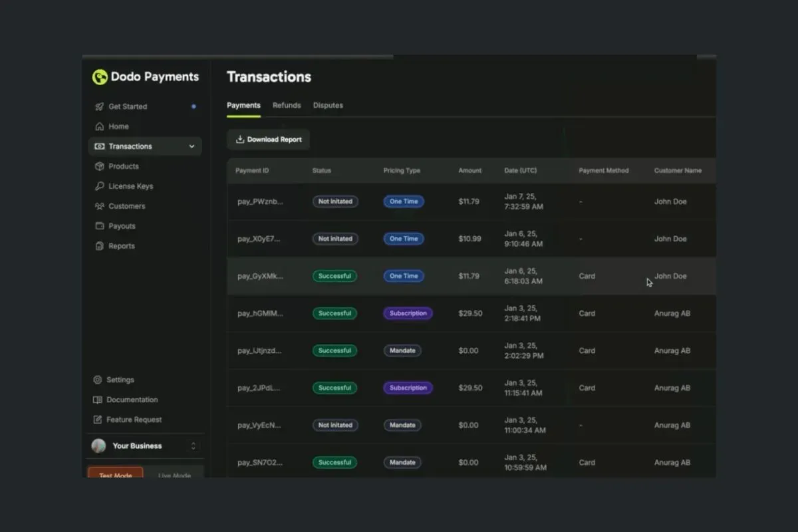This screenshot has width=798, height=532.
Task: Click the Dodo Payments logo icon
Action: [x=100, y=77]
